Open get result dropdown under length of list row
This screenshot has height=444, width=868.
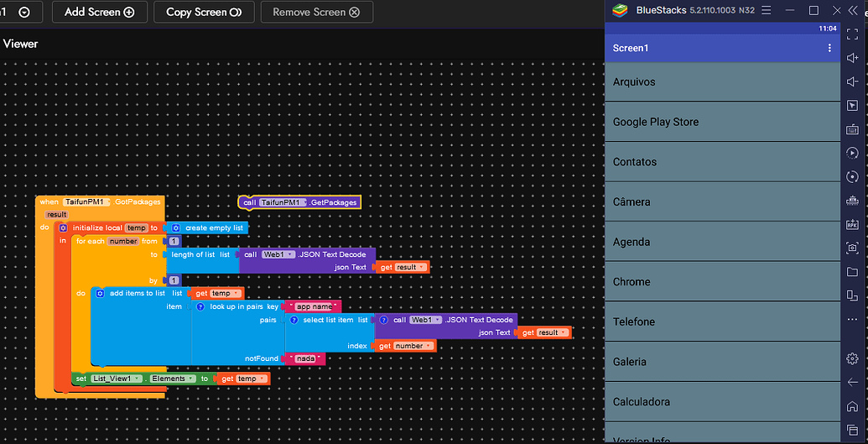coord(411,267)
